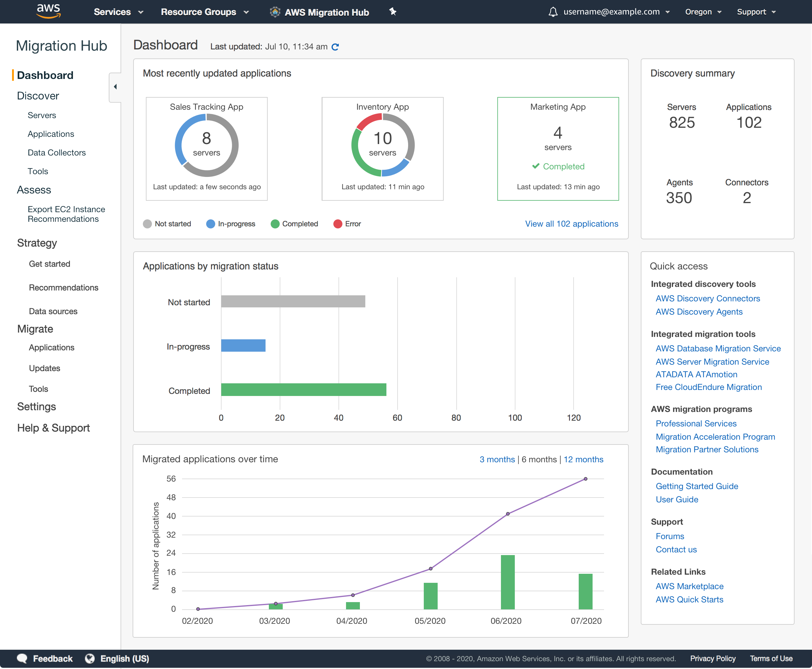Screen dimensions: 812x669
Task: Open the Forums link
Action: (x=670, y=536)
